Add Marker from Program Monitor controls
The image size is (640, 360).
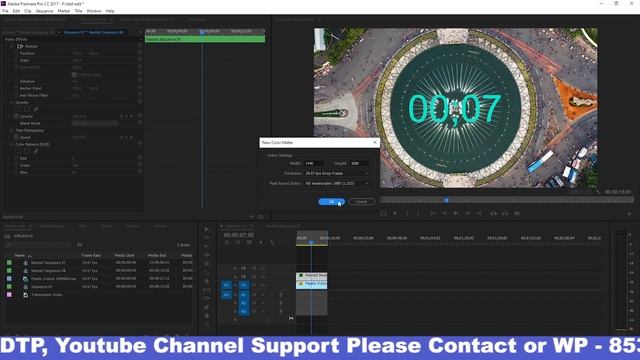click(395, 213)
